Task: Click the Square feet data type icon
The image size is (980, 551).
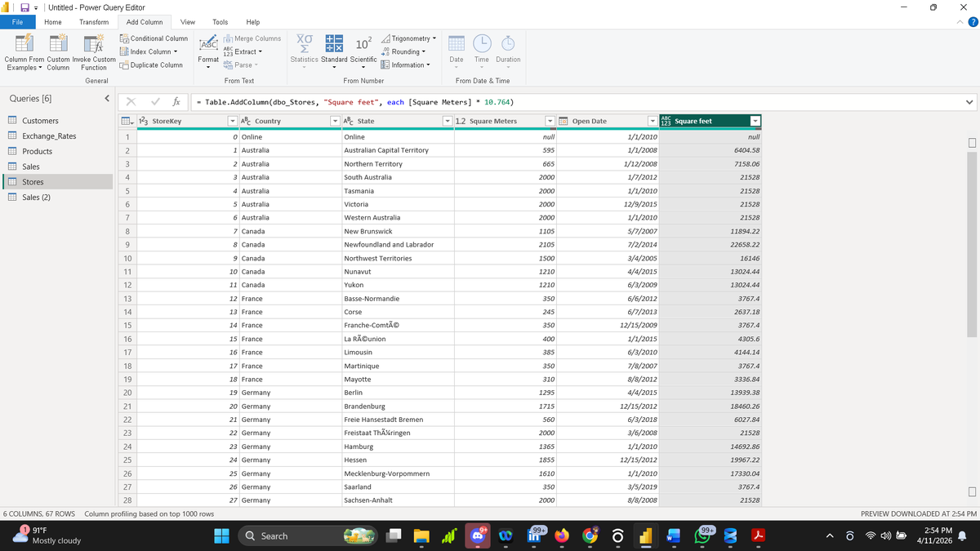Action: [x=666, y=121]
